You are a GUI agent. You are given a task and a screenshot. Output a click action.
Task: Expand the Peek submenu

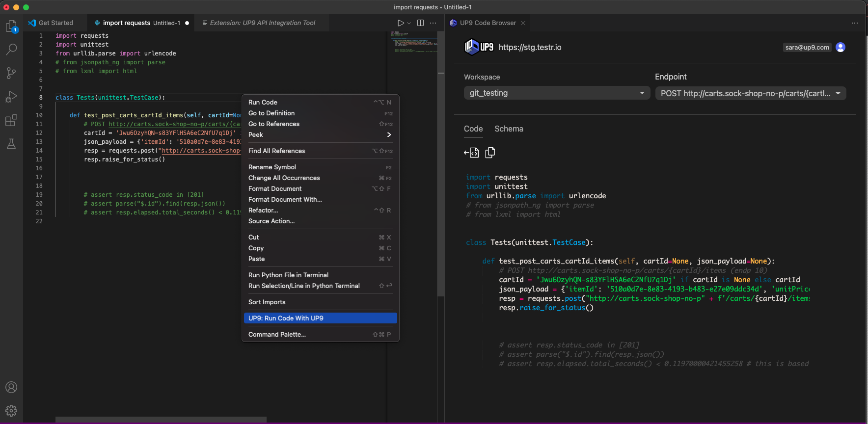click(320, 135)
